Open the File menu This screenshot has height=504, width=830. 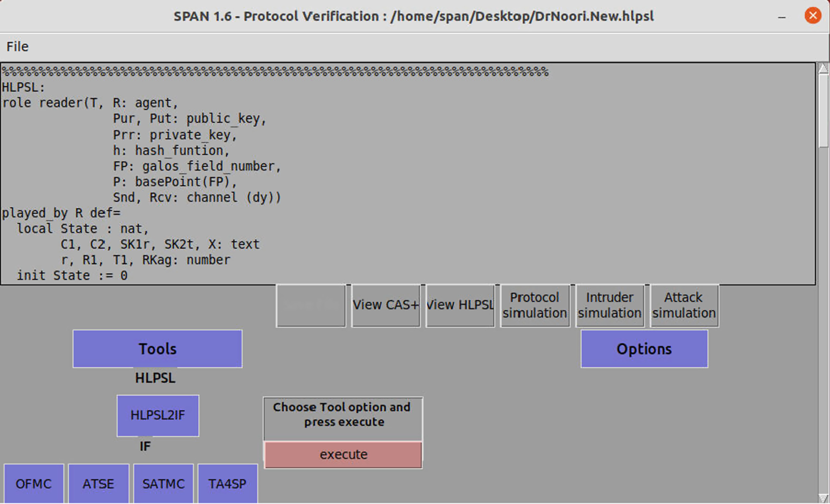pyautogui.click(x=17, y=46)
